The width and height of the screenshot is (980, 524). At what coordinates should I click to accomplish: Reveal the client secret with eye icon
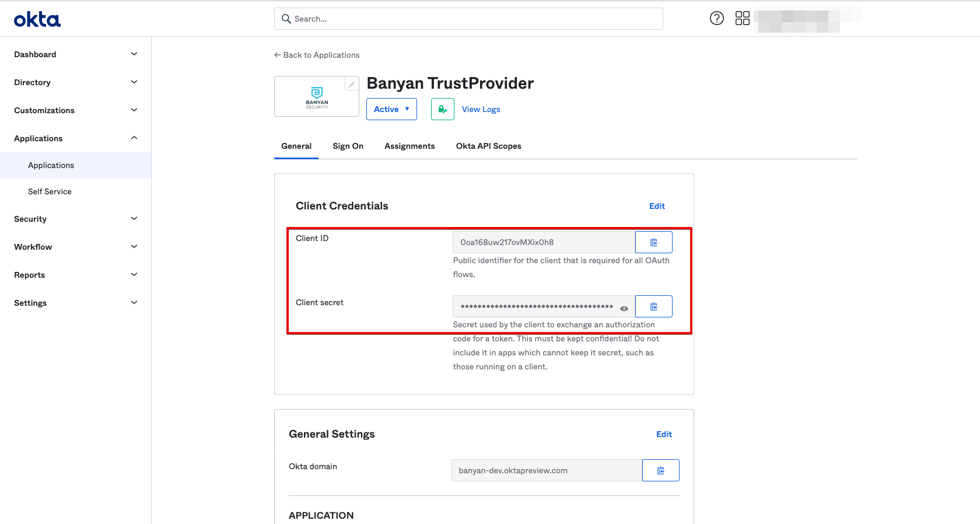624,308
